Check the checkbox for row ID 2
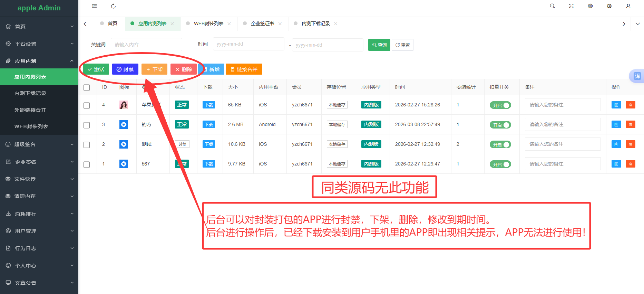This screenshot has width=644, height=294. 87,145
